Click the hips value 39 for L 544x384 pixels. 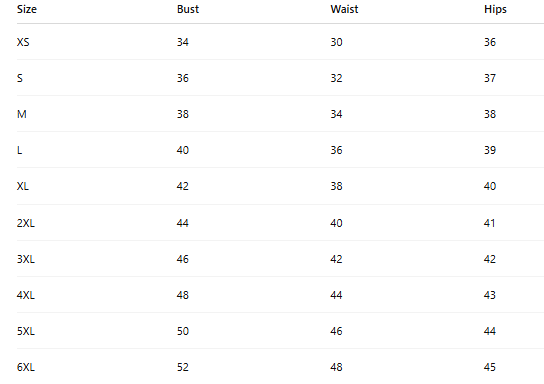(x=490, y=150)
